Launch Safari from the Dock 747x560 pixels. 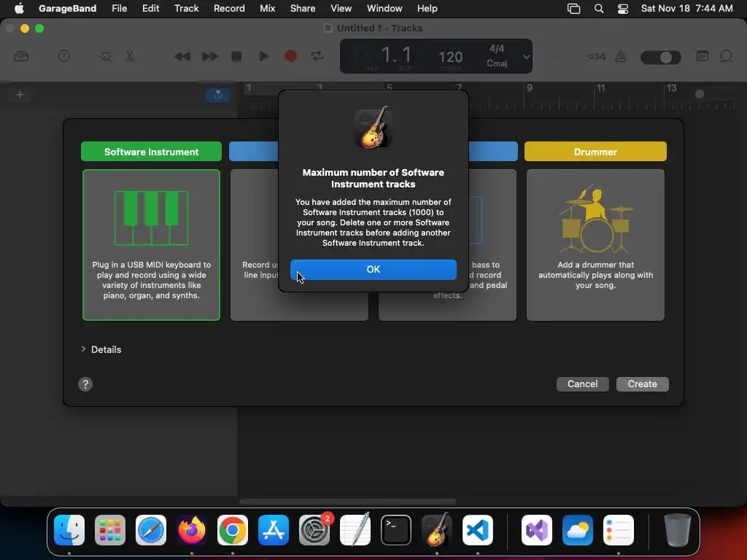(x=150, y=530)
